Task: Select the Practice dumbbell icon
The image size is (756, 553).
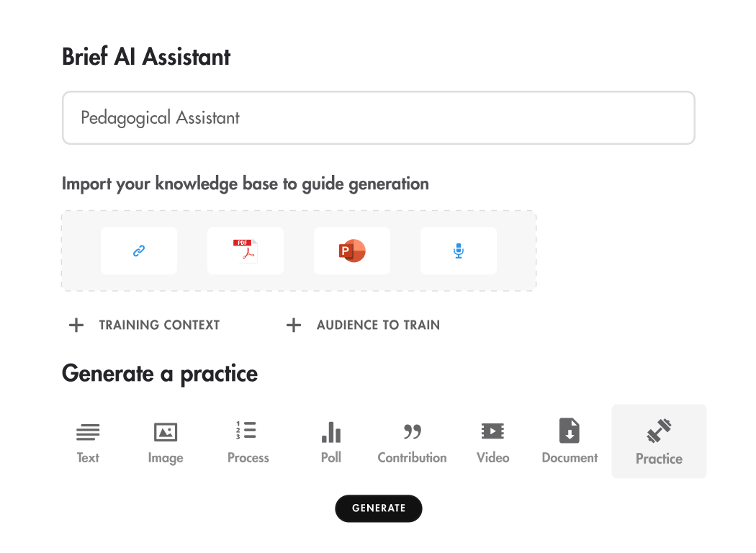Action: click(659, 431)
